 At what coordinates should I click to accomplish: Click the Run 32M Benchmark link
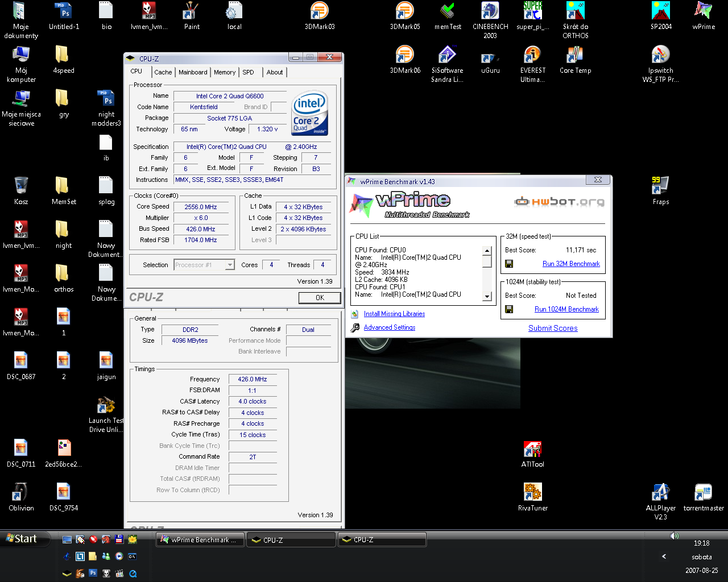pyautogui.click(x=571, y=264)
